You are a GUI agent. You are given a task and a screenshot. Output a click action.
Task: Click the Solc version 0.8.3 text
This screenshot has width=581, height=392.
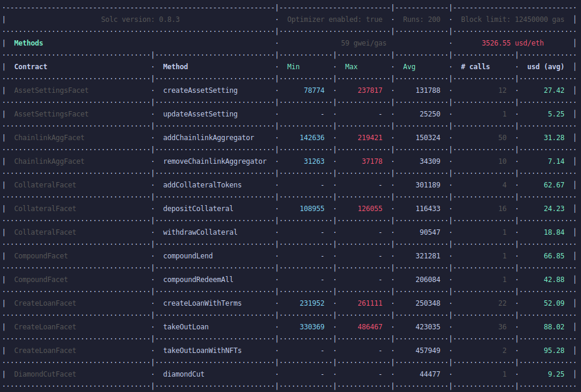pyautogui.click(x=141, y=20)
